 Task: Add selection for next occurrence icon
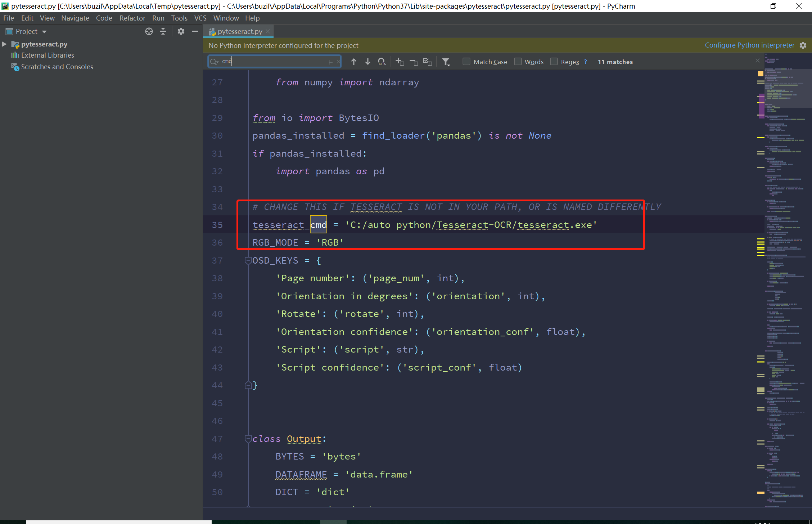tap(400, 62)
